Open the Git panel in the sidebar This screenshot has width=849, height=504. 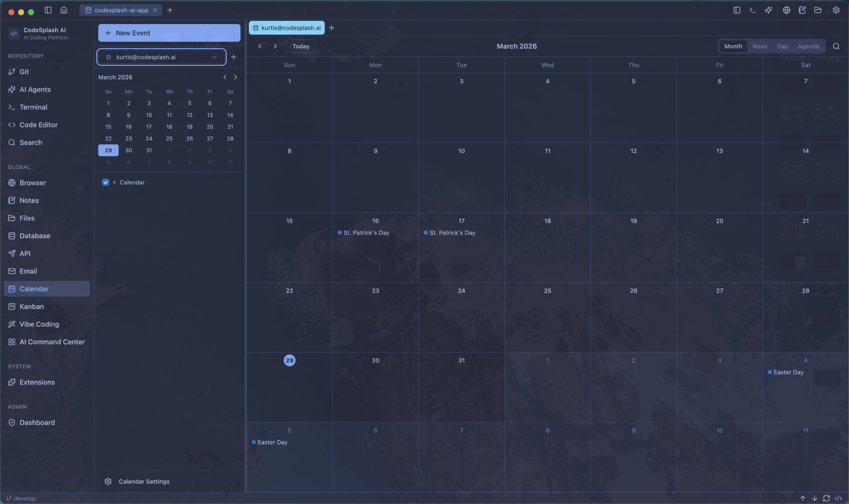(x=24, y=72)
